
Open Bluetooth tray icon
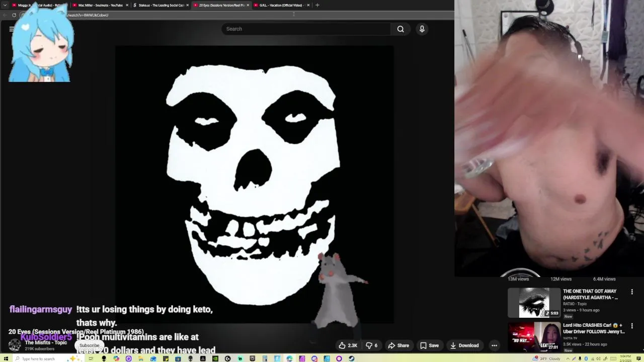[586, 358]
